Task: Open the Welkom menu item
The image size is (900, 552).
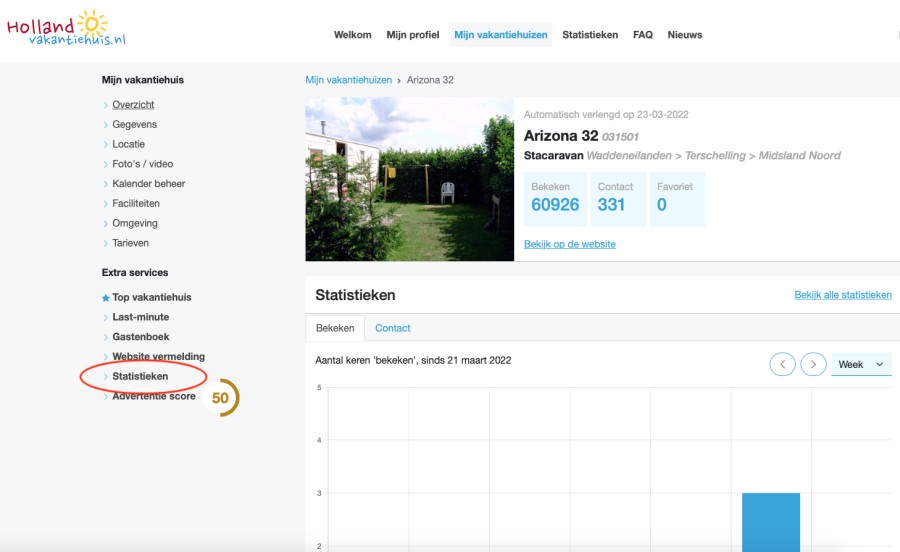Action: (x=352, y=35)
